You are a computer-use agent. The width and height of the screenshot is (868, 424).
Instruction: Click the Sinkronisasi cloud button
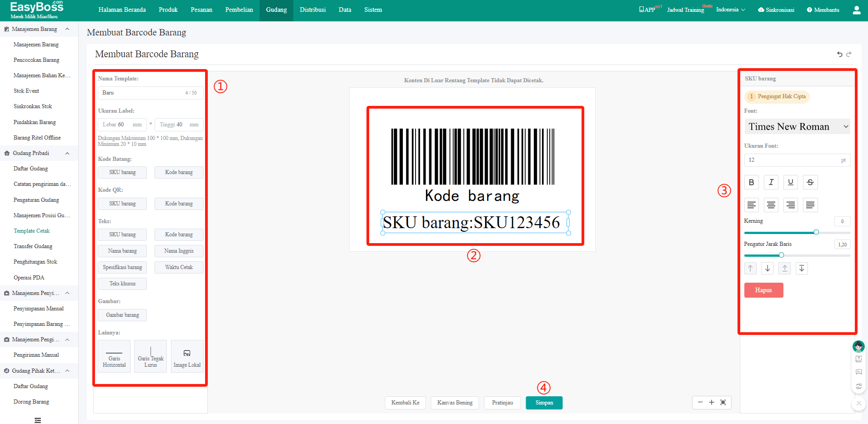click(x=776, y=10)
